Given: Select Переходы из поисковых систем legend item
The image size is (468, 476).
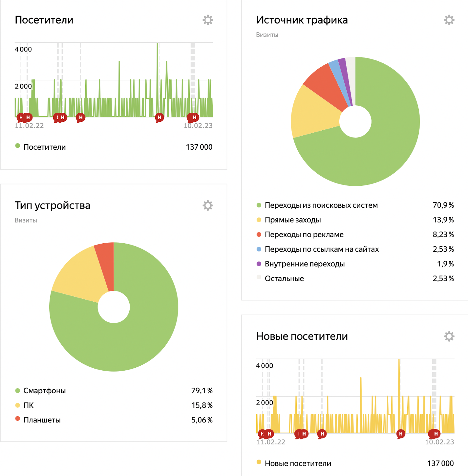Looking at the screenshot, I should [x=321, y=205].
